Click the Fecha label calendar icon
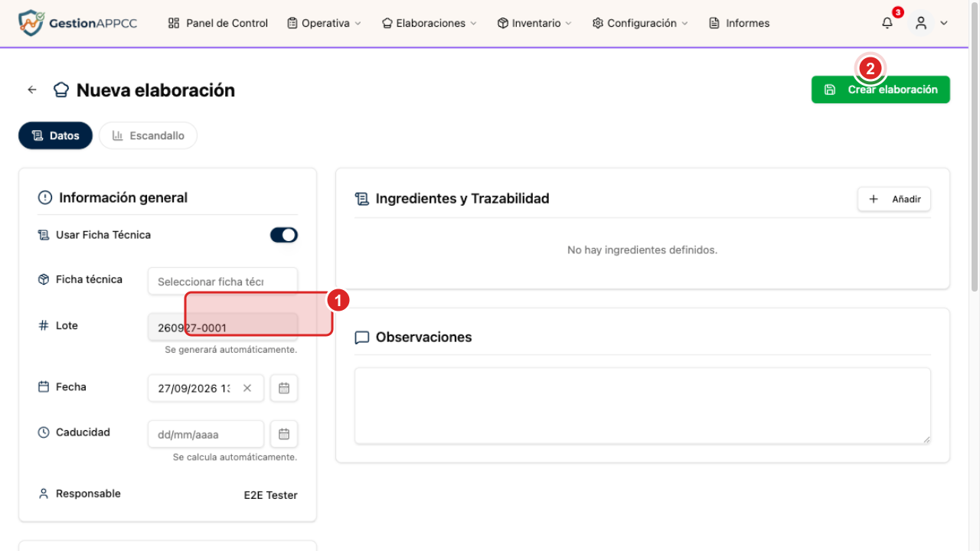980x551 pixels. (44, 386)
